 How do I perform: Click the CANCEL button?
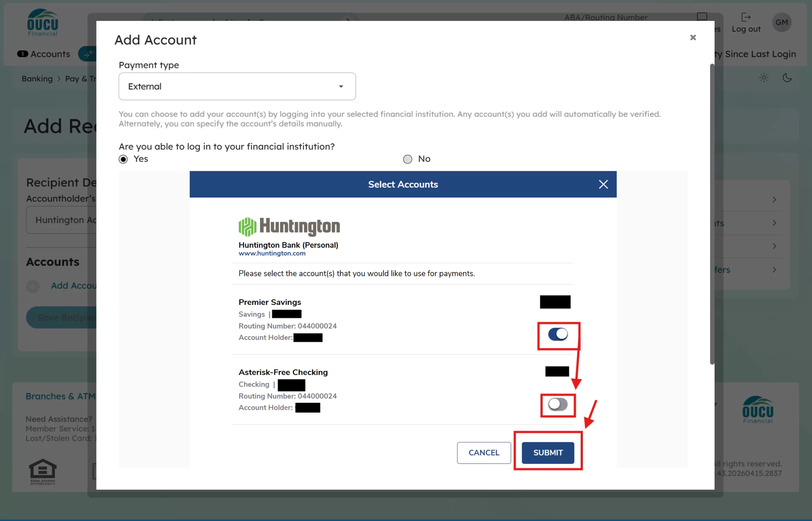coord(484,453)
